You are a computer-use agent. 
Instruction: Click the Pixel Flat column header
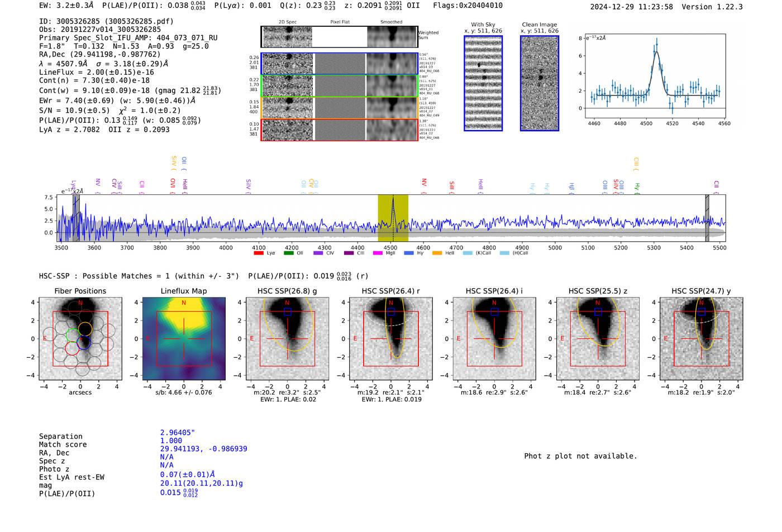coord(340,22)
